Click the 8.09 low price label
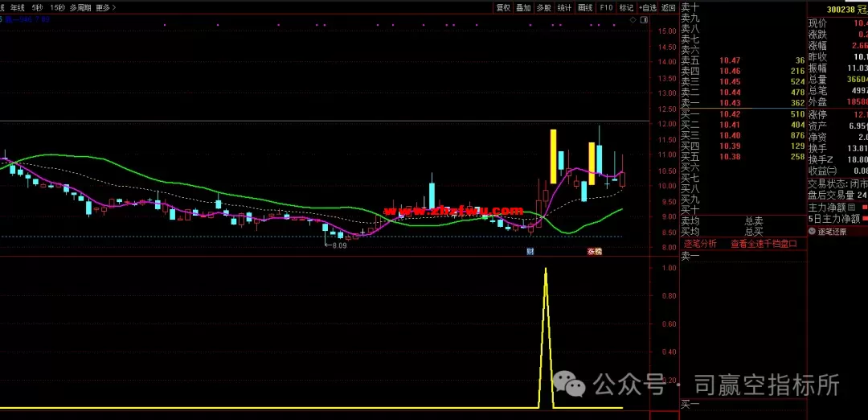This screenshot has height=420, width=868. tap(339, 245)
